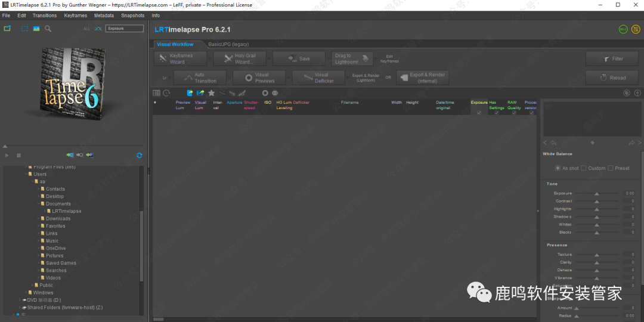The image size is (644, 322).
Task: Click the Clarity slider handle
Action: 597,263
